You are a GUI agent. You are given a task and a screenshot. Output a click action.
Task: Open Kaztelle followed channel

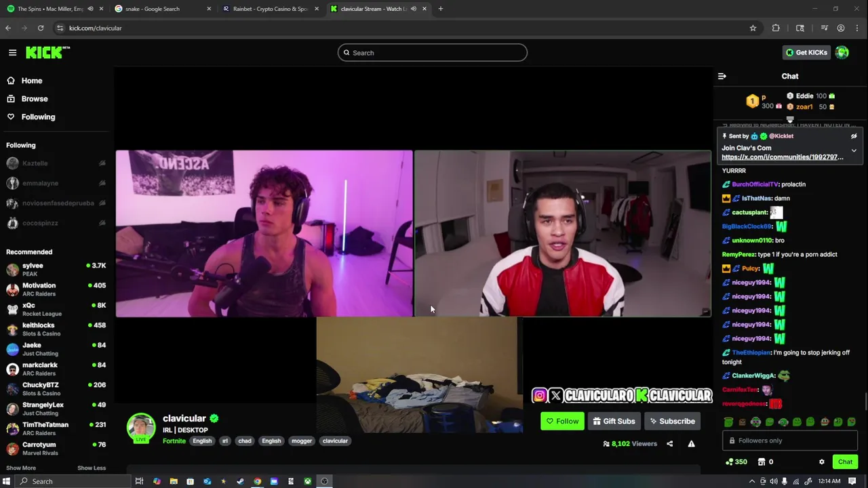[35, 163]
